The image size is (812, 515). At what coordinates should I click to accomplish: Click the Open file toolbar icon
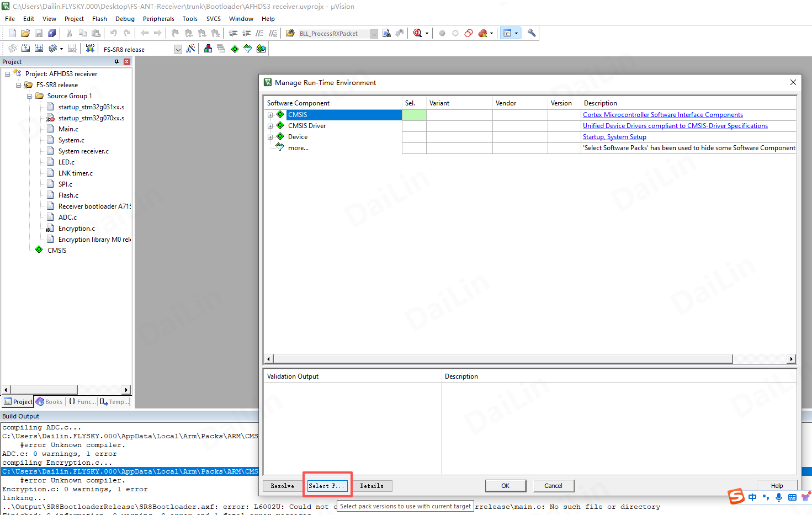click(x=25, y=33)
